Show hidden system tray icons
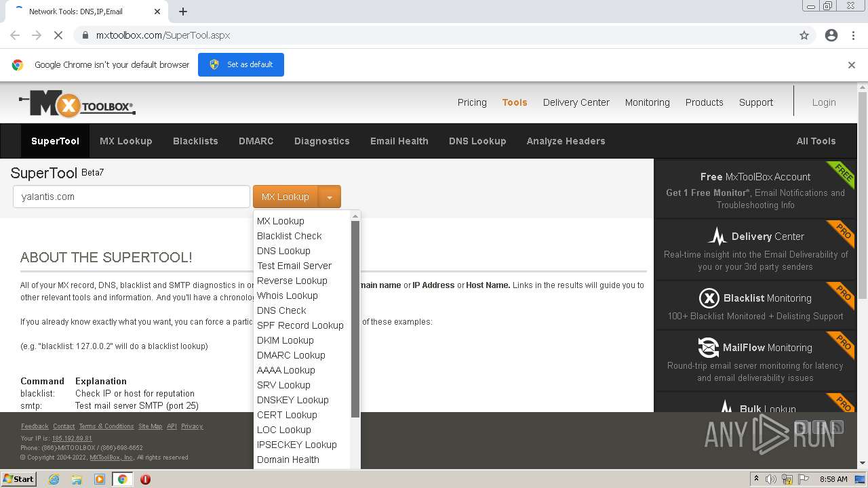 click(x=756, y=479)
